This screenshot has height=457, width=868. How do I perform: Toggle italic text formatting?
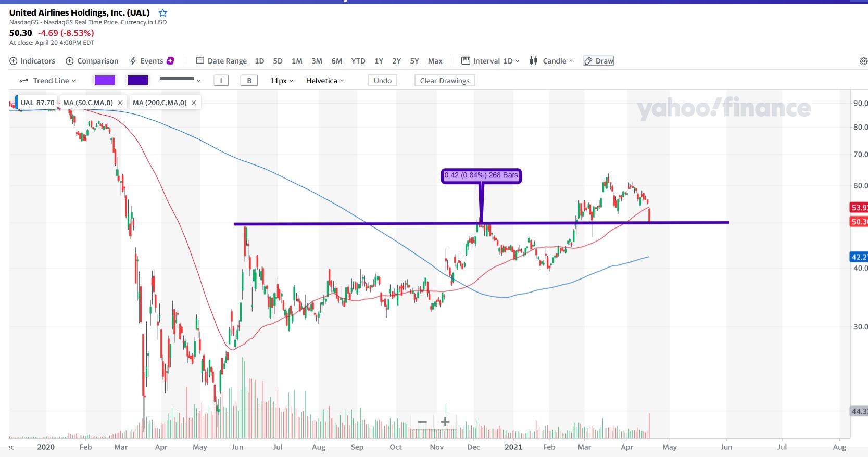tap(221, 81)
